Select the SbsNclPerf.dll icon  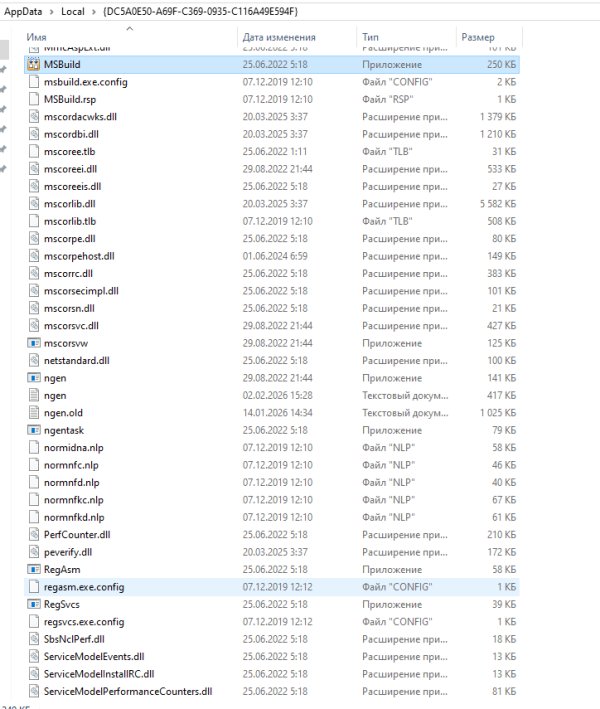tap(34, 639)
